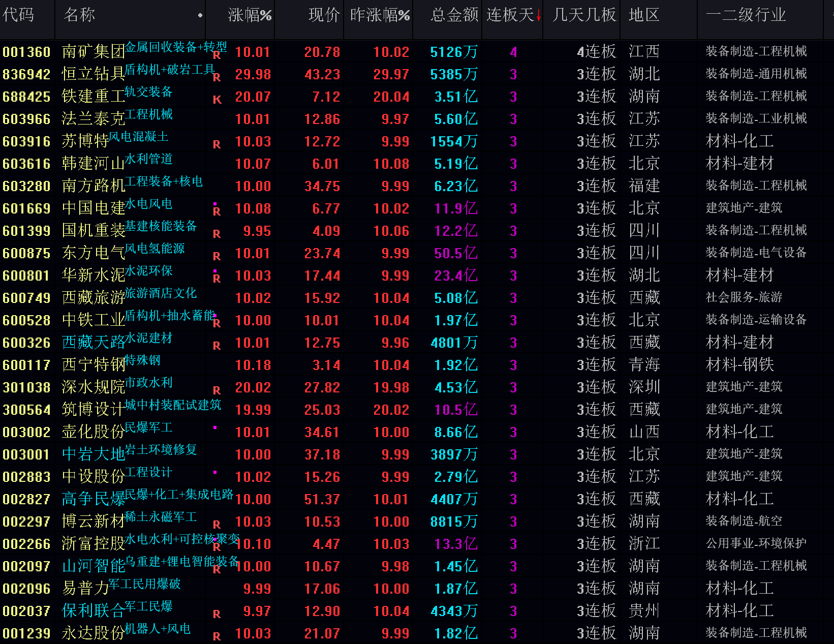Click 华新水泥 total amount 23.4亿
Image resolution: width=834 pixels, height=644 pixels.
[x=456, y=275]
